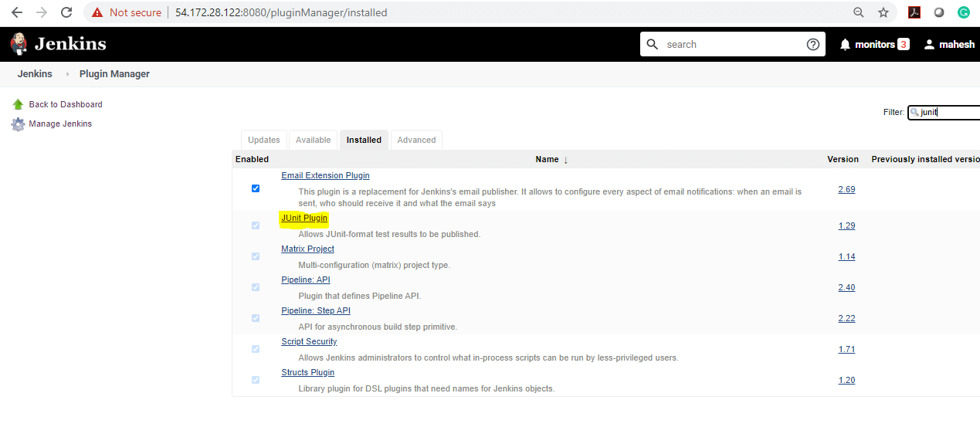980x427 pixels.
Task: Click the 'Plugin that defines Pipeline API.' description
Action: 360,296
